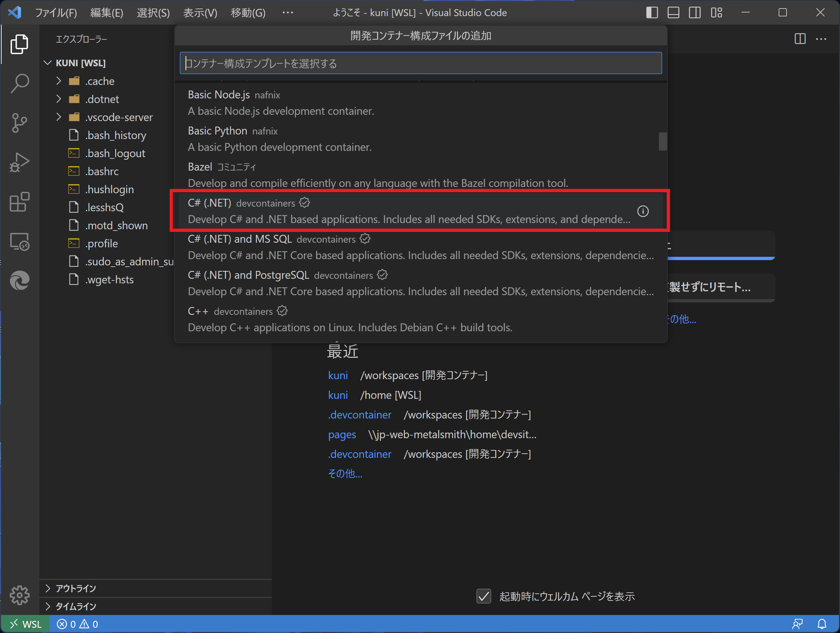Image resolution: width=840 pixels, height=633 pixels.
Task: Click the Edge tools icon in activity bar
Action: click(19, 281)
